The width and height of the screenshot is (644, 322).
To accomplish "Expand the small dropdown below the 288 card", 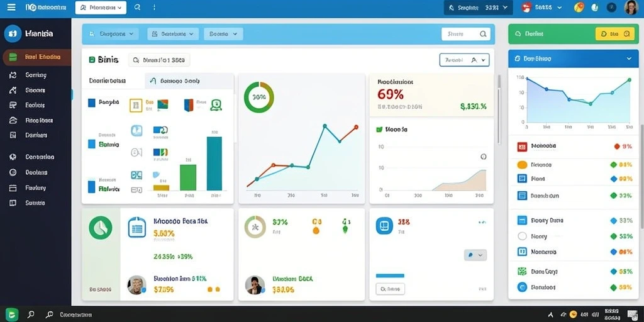I will tap(475, 255).
